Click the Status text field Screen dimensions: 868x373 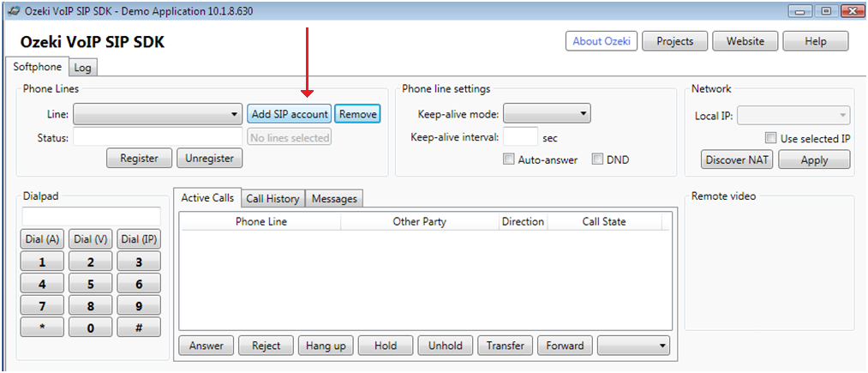click(x=158, y=137)
